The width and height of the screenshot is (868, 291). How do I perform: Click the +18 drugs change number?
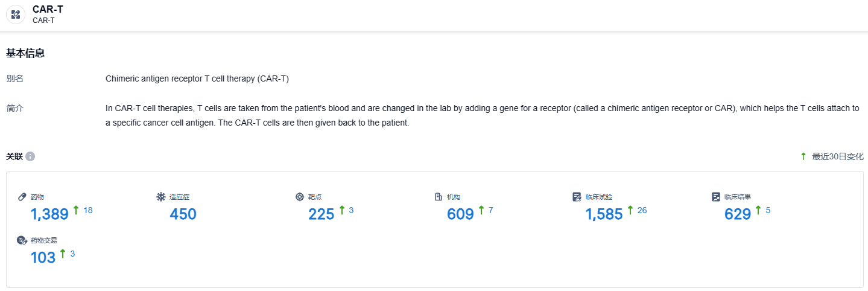[x=88, y=210]
